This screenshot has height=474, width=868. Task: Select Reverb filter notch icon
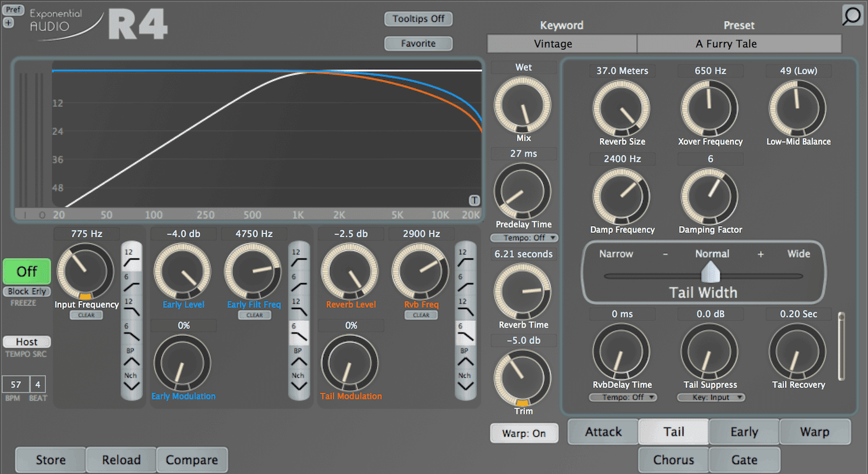pyautogui.click(x=466, y=382)
